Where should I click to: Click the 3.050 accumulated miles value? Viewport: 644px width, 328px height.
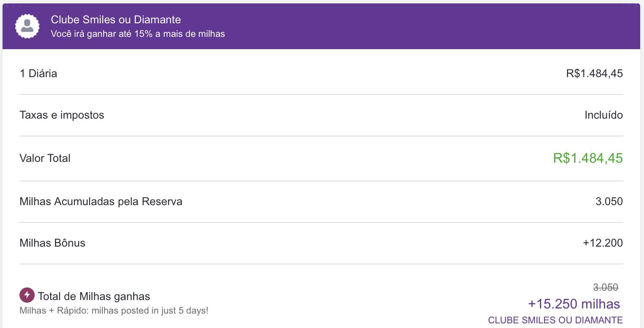coord(609,201)
